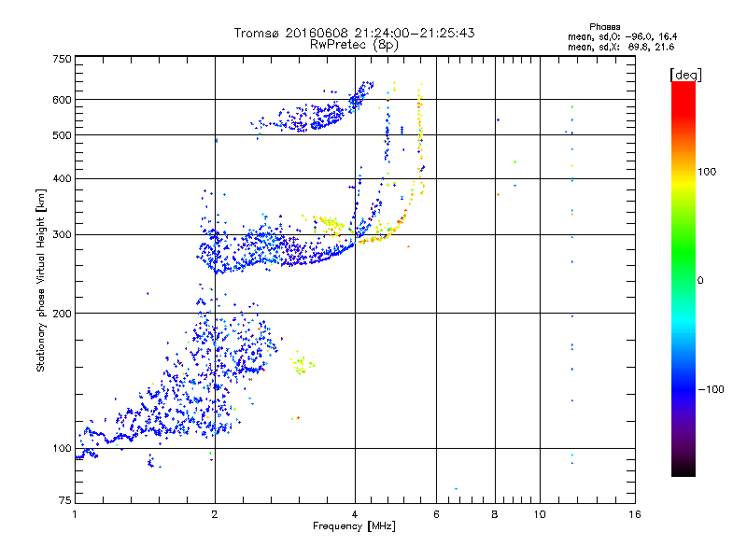Click the x-axis tick label '2'
747x560 pixels.
coord(215,514)
